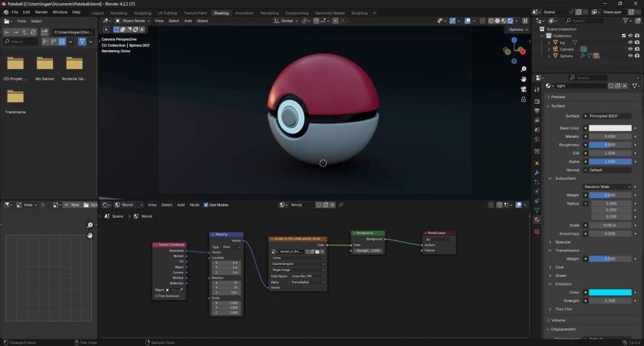Pin the world node tree
This screenshot has width=644, height=346.
tap(341, 205)
